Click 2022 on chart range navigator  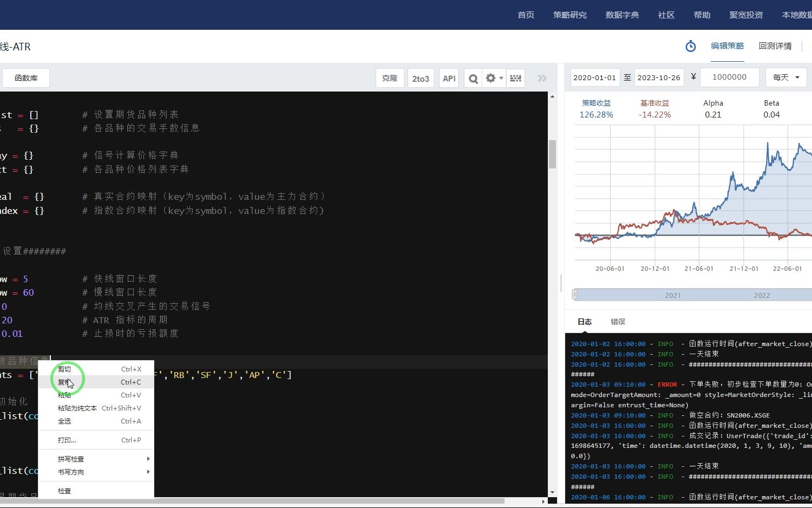click(762, 295)
